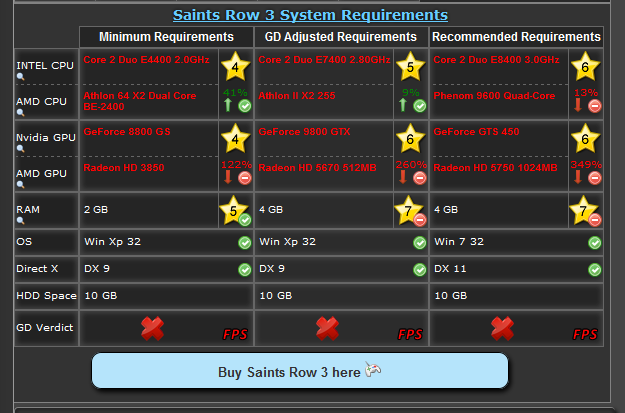Click the Minimum CPU star rating 4
This screenshot has height=413, width=625.
coord(235,67)
